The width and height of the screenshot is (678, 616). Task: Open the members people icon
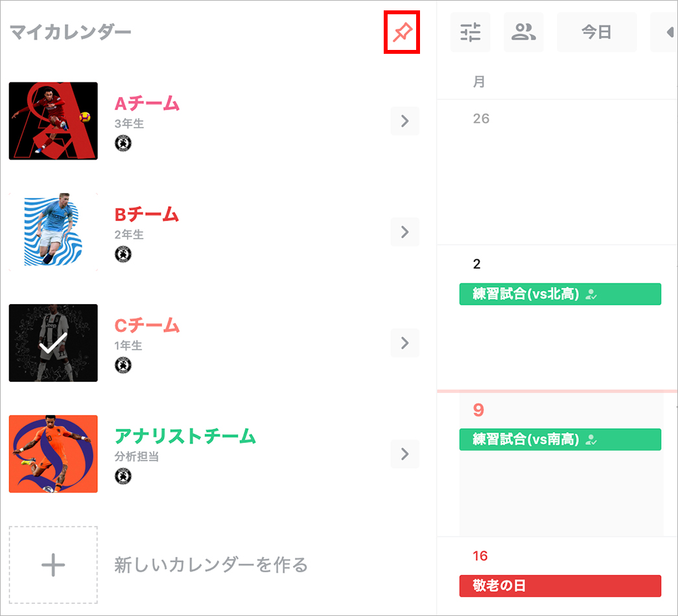tap(524, 32)
